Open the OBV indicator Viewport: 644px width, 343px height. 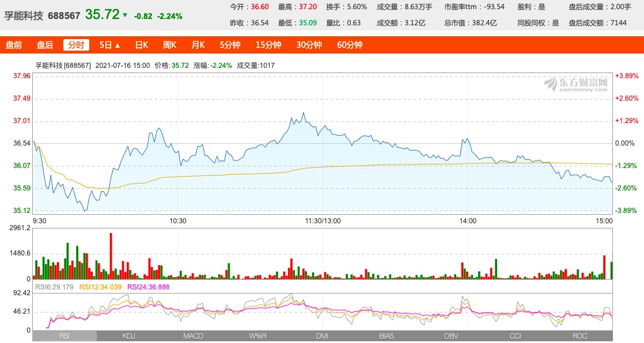451,336
